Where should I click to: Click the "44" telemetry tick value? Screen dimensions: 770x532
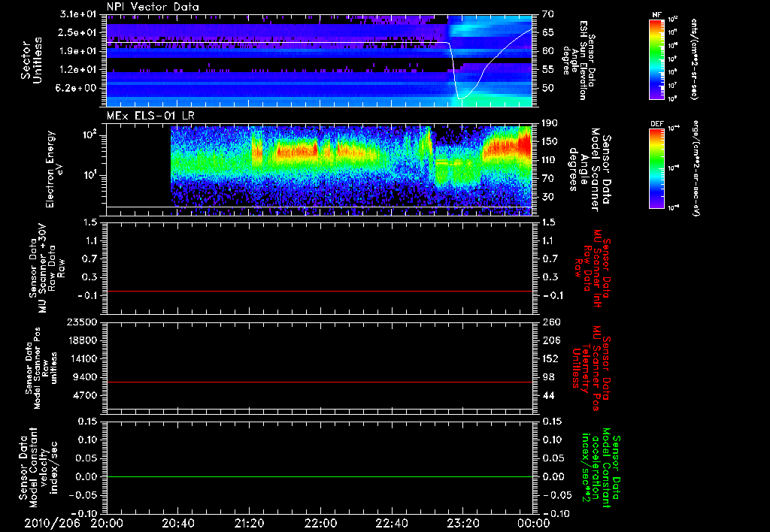548,395
